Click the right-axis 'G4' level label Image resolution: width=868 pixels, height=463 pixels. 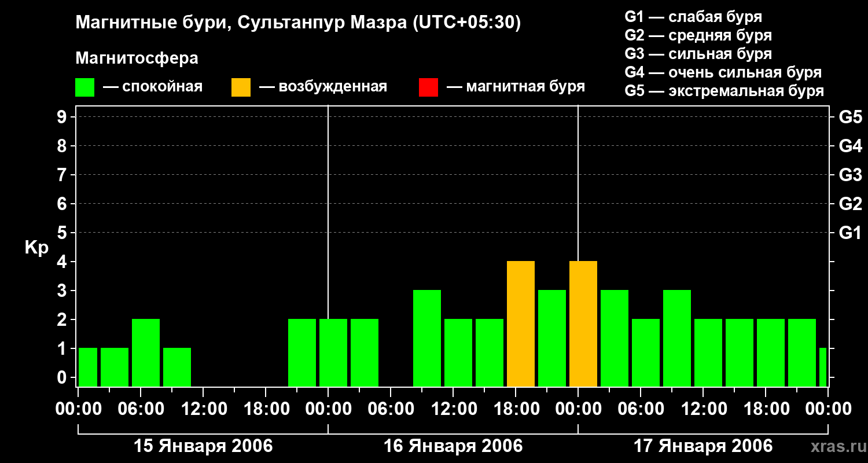(x=851, y=146)
